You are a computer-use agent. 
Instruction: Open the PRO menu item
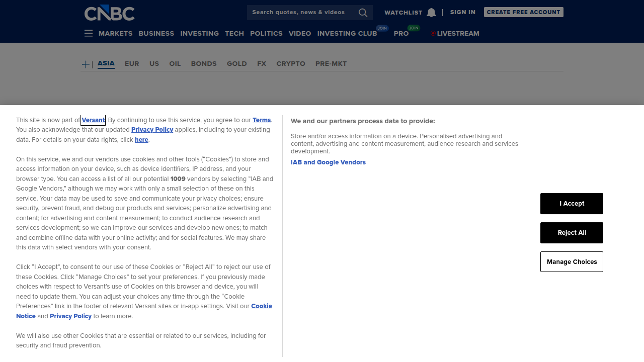401,34
